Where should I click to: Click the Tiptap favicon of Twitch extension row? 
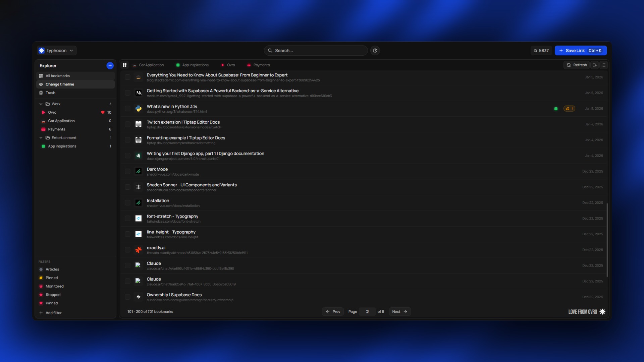coord(138,124)
